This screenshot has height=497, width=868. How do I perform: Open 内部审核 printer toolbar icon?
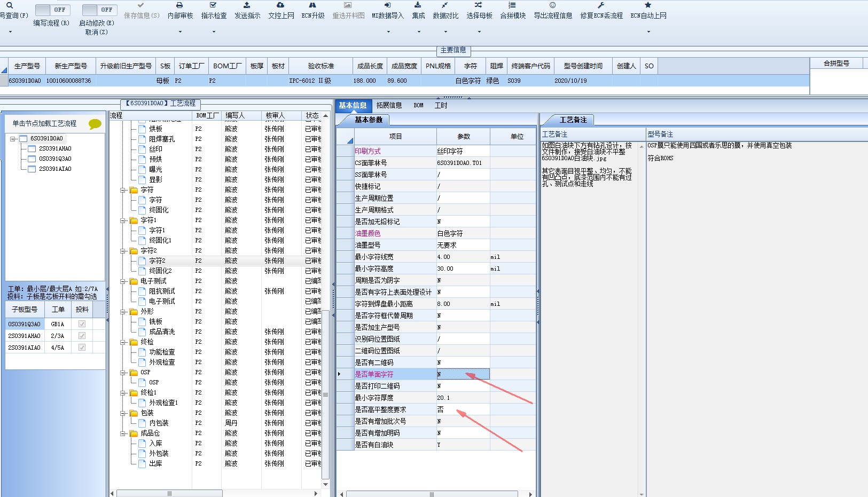click(179, 5)
